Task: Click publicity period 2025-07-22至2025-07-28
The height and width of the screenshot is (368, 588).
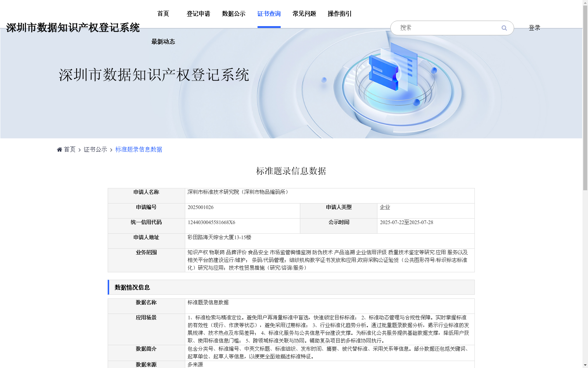Action: [406, 222]
